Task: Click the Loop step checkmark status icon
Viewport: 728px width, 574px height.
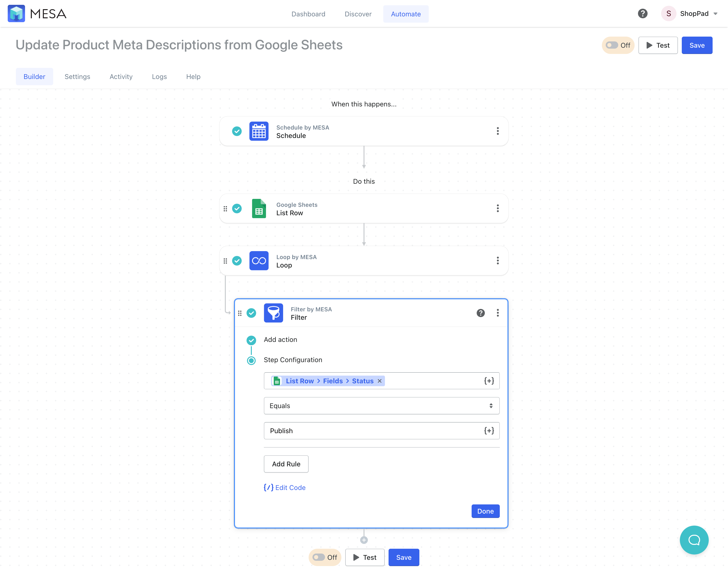Action: 236,261
